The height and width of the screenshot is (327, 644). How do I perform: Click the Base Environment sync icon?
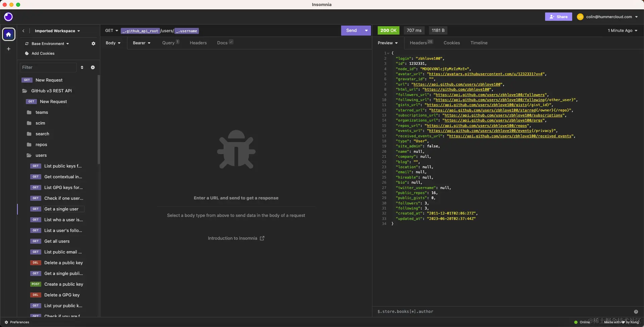27,44
